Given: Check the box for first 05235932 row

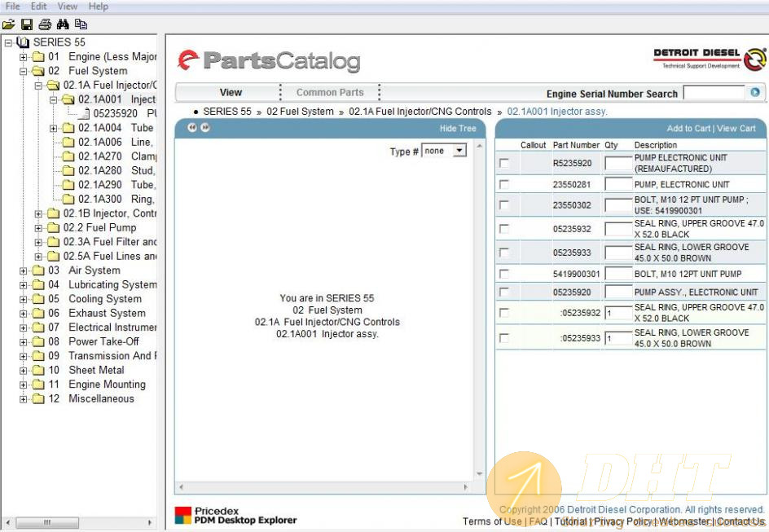Looking at the screenshot, I should pos(503,228).
